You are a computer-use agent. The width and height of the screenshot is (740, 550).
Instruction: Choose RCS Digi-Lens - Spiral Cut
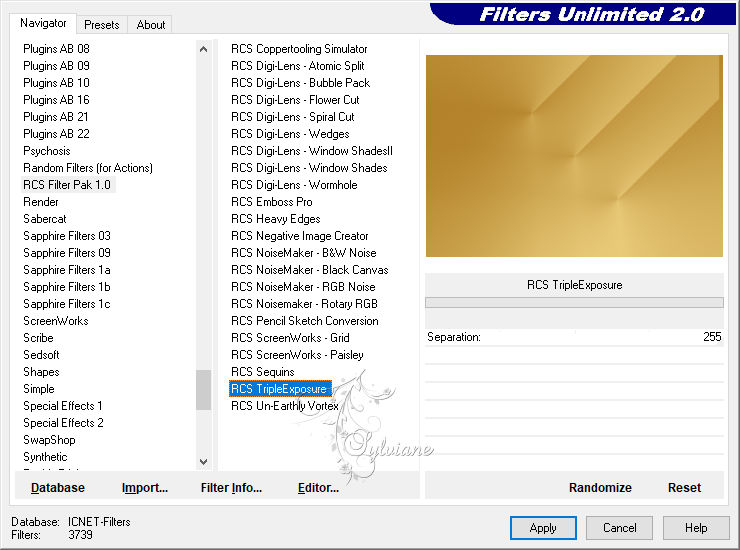tap(293, 117)
